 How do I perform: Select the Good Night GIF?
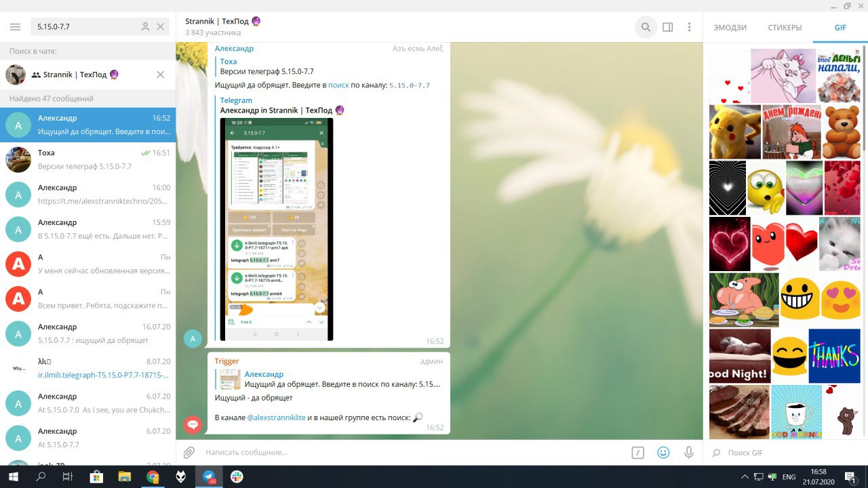(740, 356)
